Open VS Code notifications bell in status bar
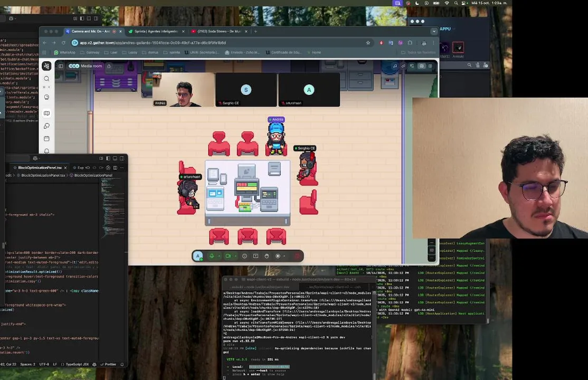 [122, 364]
